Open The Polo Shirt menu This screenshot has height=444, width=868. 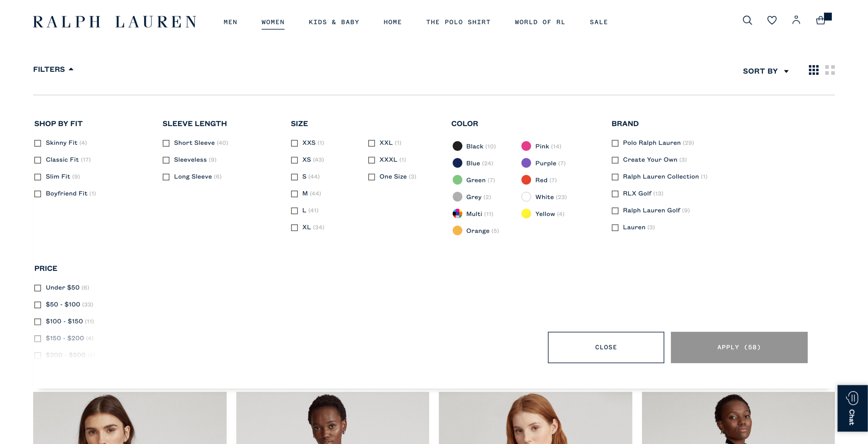click(x=458, y=22)
